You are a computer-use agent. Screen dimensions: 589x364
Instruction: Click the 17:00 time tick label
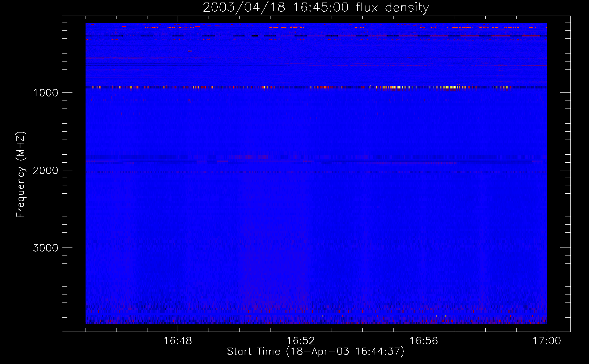[x=547, y=341]
